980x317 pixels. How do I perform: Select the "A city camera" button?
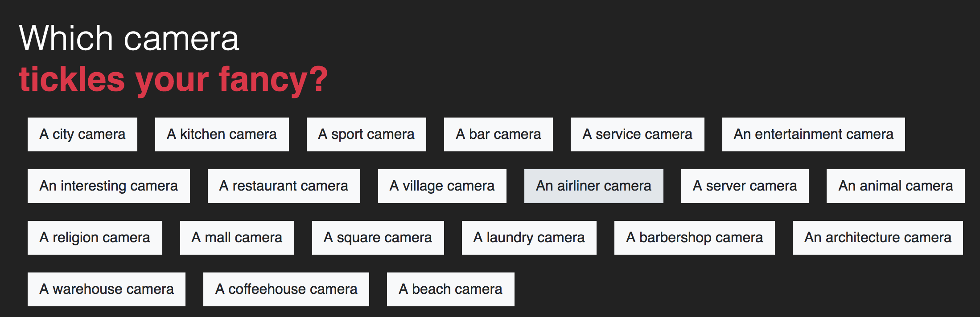(x=82, y=134)
